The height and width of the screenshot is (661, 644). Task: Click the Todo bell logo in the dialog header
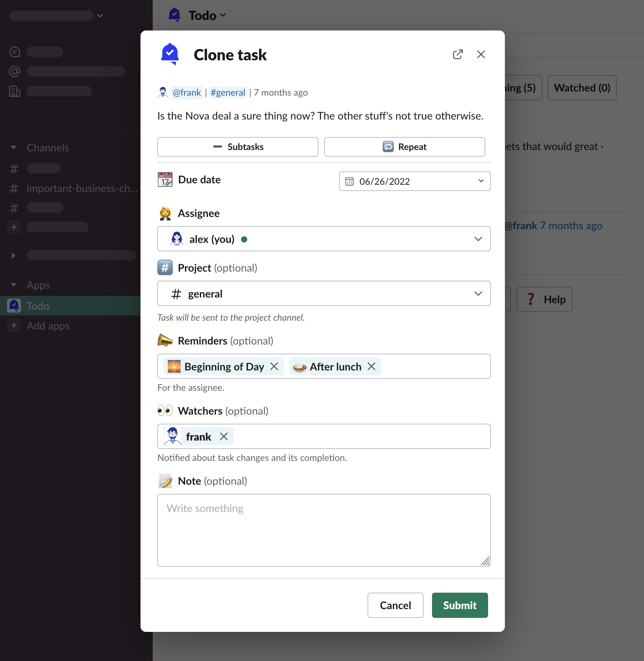coord(170,54)
